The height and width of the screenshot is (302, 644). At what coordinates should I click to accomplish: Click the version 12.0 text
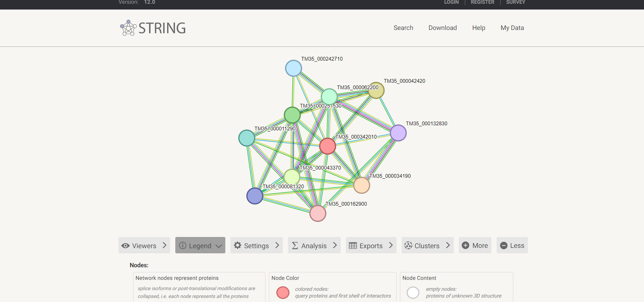[x=149, y=2]
